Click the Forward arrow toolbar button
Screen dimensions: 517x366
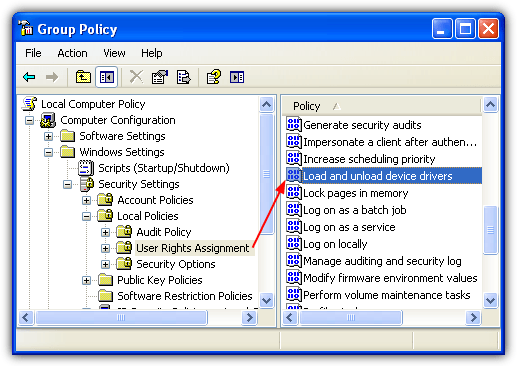pyautogui.click(x=52, y=77)
